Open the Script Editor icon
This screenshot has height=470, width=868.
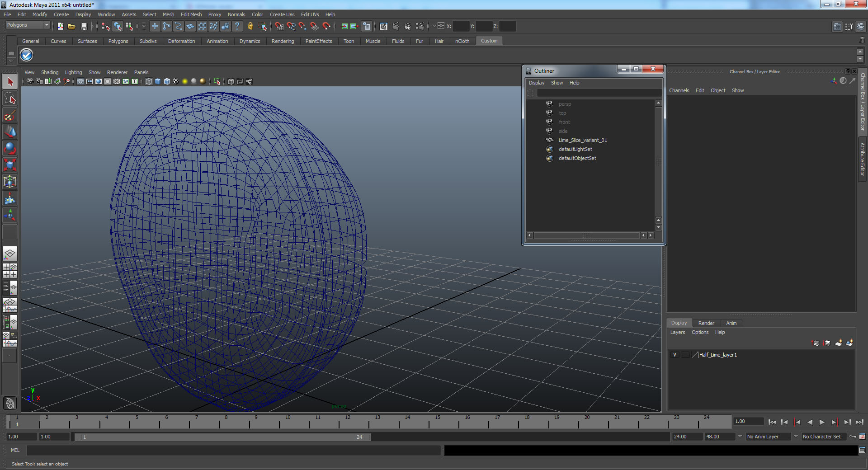pos(862,450)
